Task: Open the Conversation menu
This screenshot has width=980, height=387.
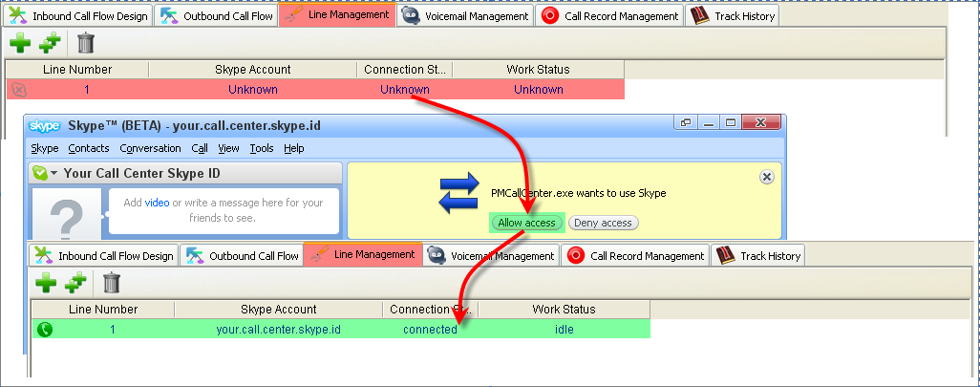Action: (150, 148)
